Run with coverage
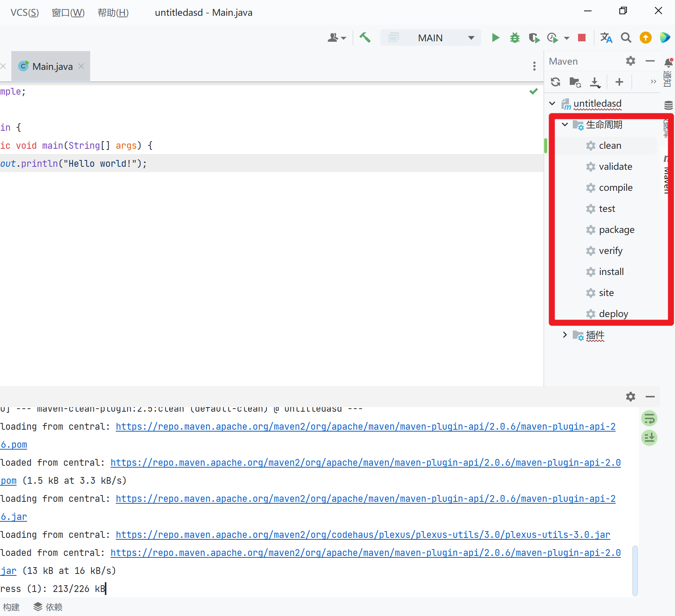Screen dimensions: 675x616 534,38
